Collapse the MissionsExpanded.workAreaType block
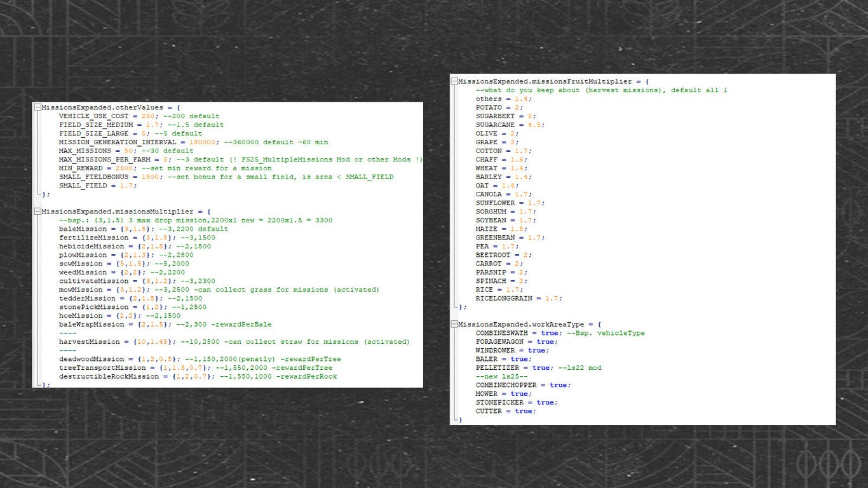 pyautogui.click(x=454, y=325)
